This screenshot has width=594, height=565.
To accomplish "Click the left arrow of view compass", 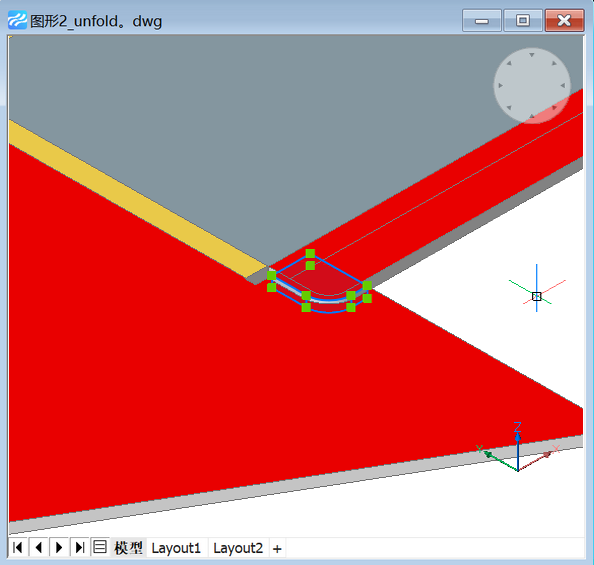I will click(x=500, y=86).
